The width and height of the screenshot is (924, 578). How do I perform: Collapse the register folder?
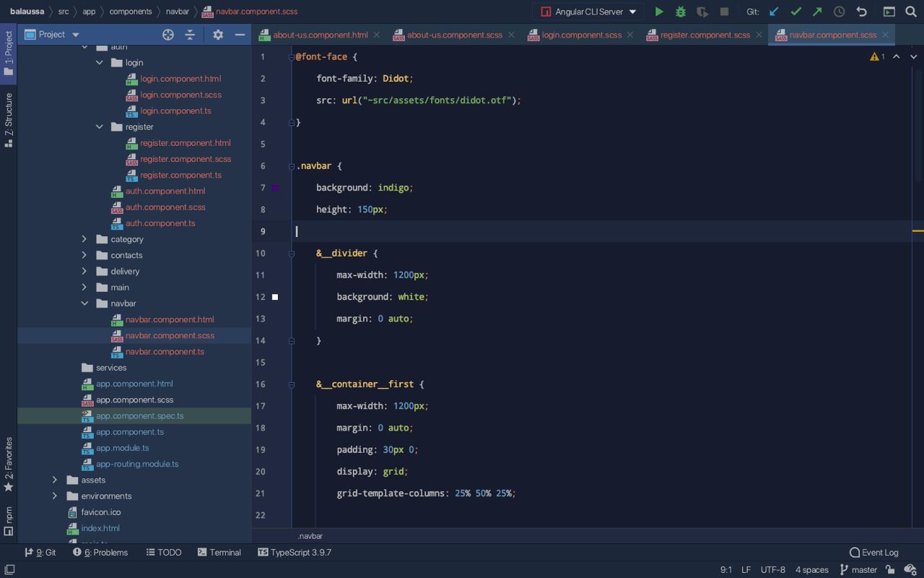pos(100,127)
